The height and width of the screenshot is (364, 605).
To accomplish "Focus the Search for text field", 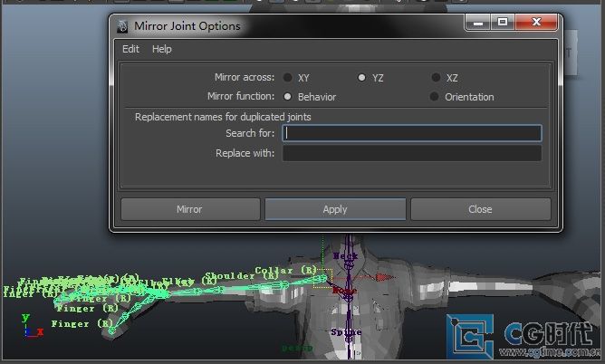I will 412,133.
